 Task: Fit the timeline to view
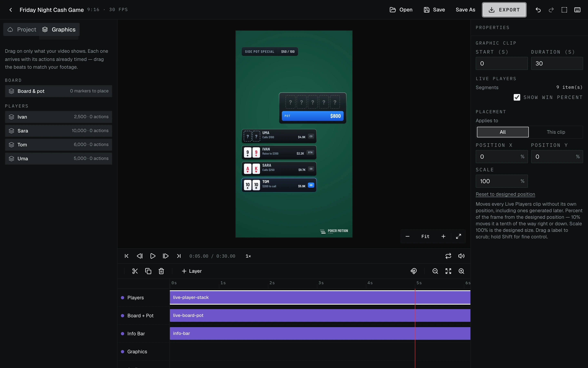[x=448, y=271]
